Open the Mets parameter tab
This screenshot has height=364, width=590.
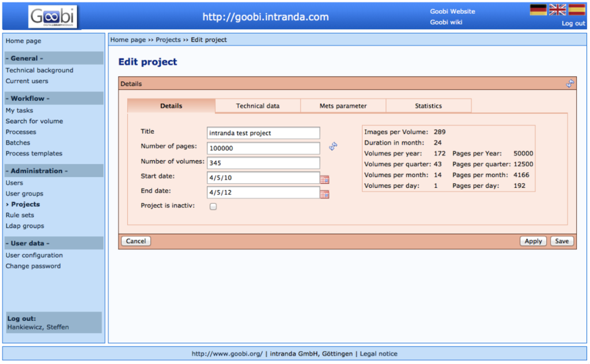click(343, 105)
